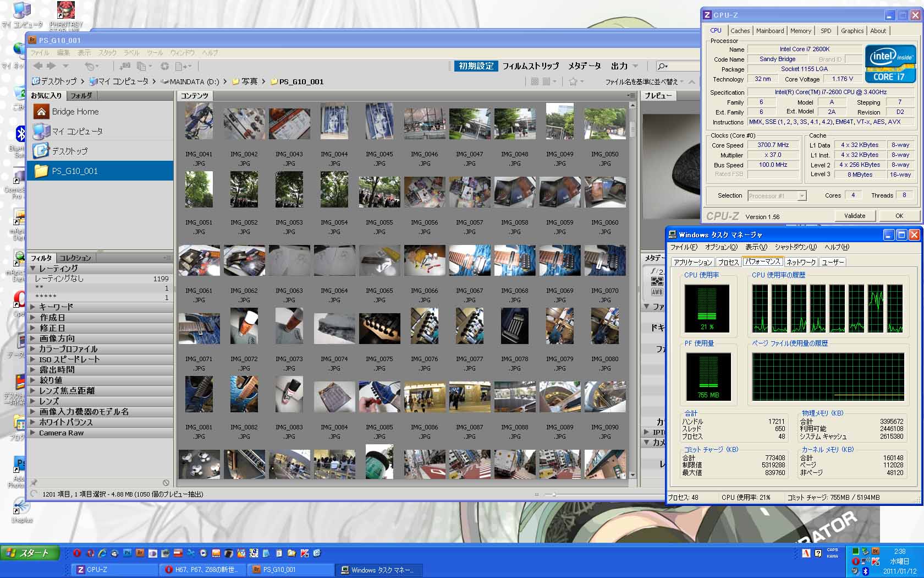Click the refine/review mode stack icon

[x=141, y=66]
